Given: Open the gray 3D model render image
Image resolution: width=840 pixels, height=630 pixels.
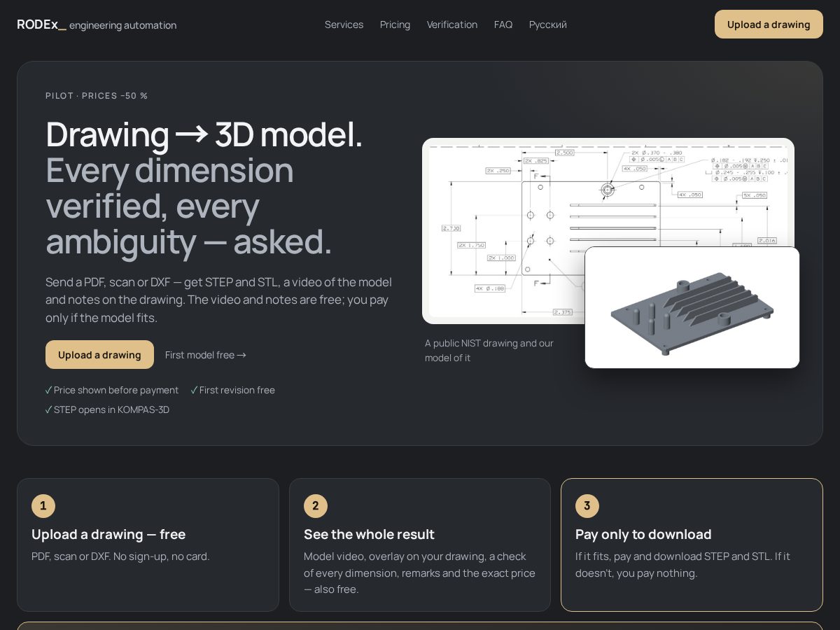Looking at the screenshot, I should (692, 307).
